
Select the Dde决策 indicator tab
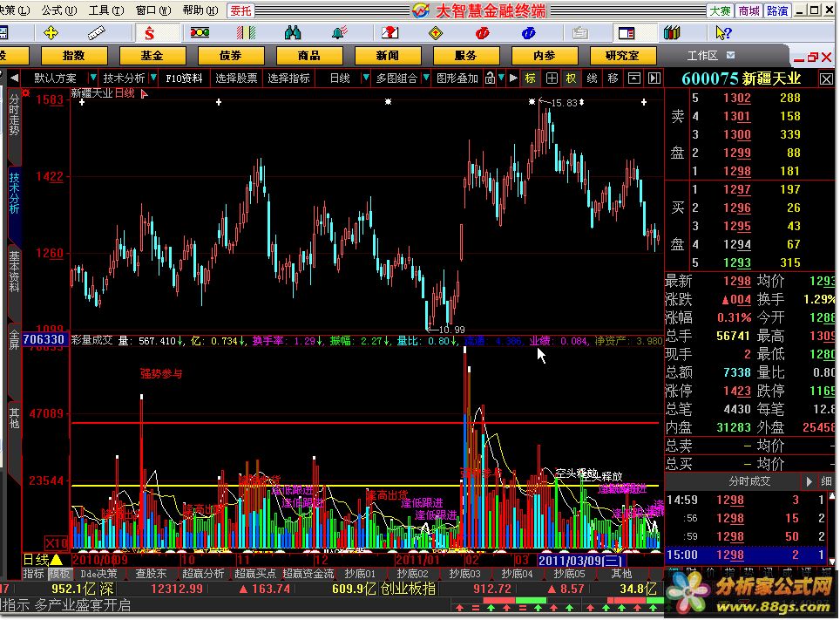[x=98, y=574]
